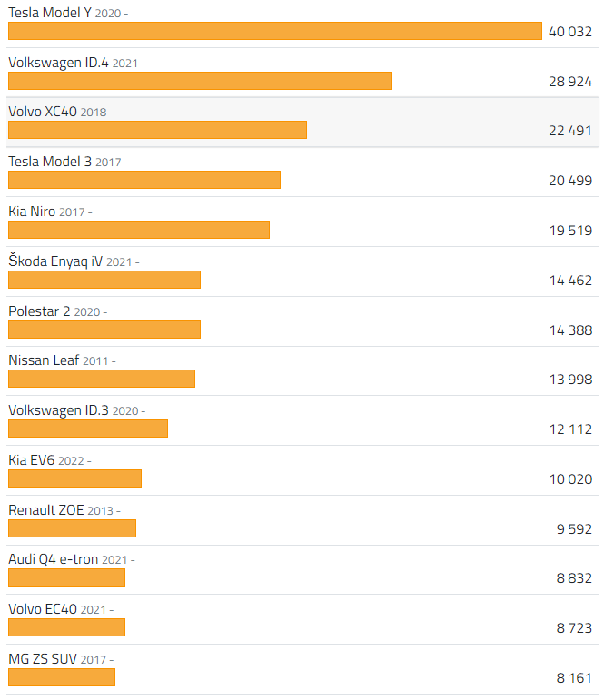Click the highlighted Volvo XC40 bar
The width and height of the screenshot is (614, 700).
[x=157, y=130]
